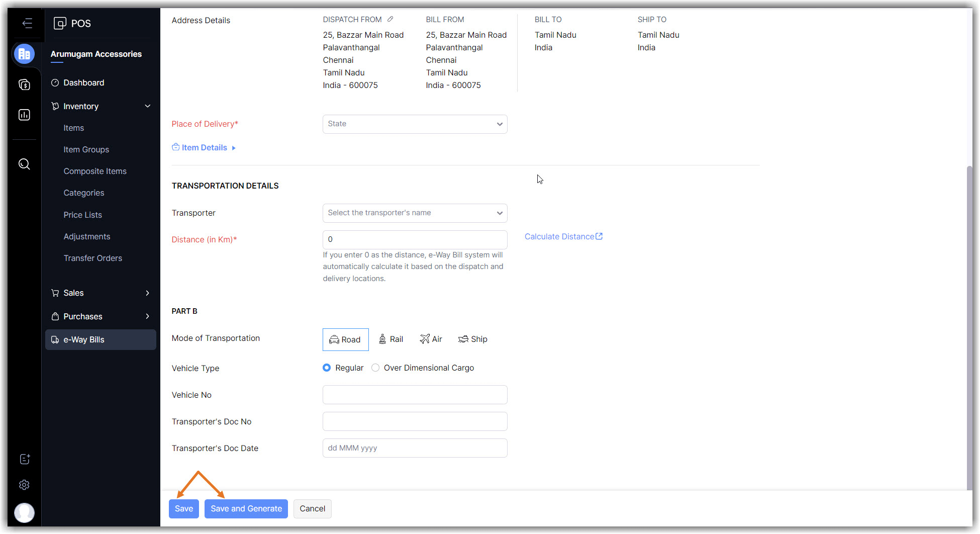Select the Regular vehicle type radio
980x534 pixels.
[x=327, y=368]
